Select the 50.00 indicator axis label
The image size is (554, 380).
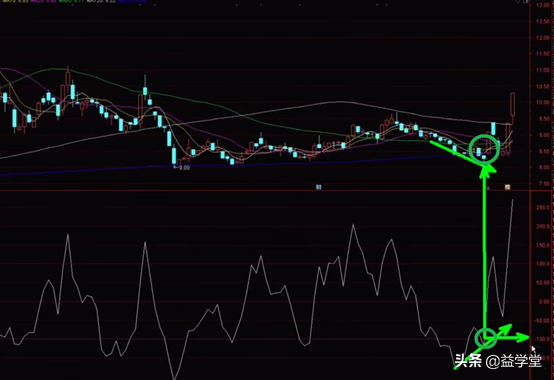coord(543,283)
